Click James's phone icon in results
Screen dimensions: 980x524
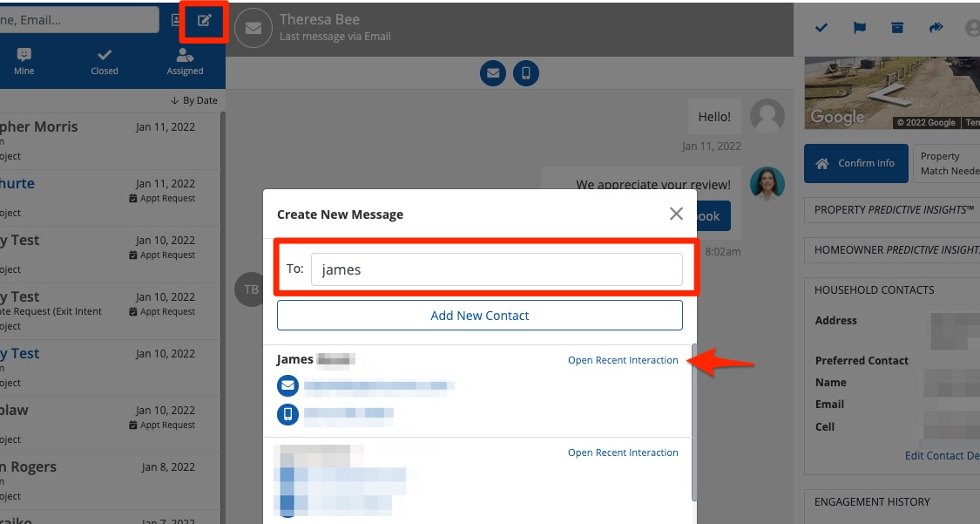tap(287, 414)
